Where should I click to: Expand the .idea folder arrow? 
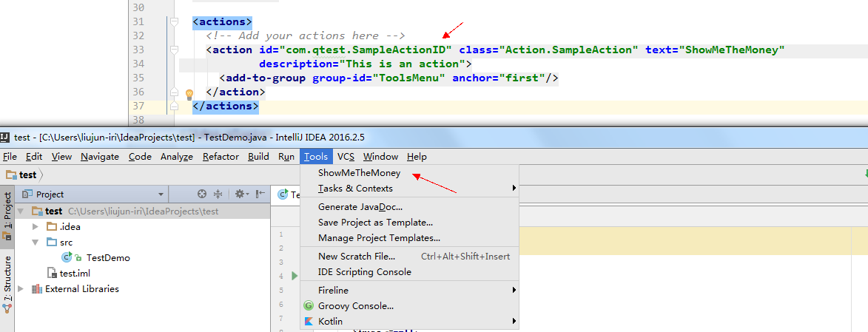coord(36,226)
